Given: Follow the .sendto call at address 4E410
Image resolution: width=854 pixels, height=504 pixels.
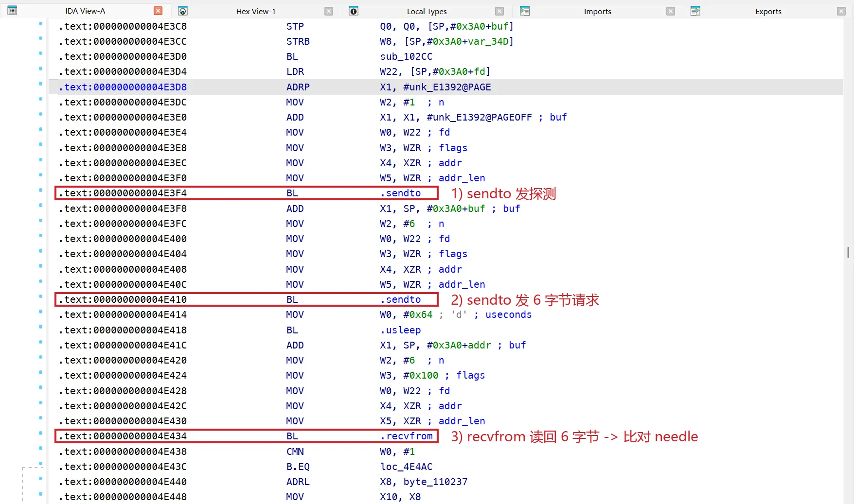Looking at the screenshot, I should pyautogui.click(x=401, y=299).
